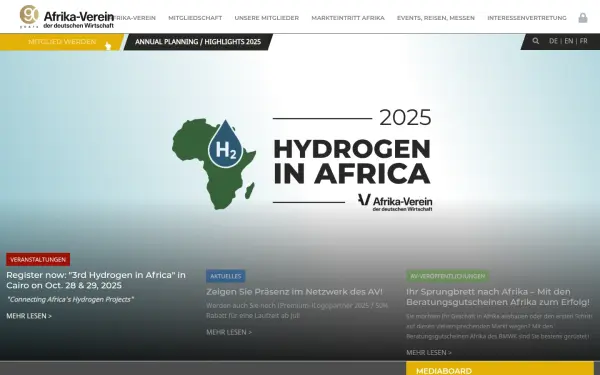Click Mehr lesen under Ihr Sprungbrett nach Afrika

point(429,352)
